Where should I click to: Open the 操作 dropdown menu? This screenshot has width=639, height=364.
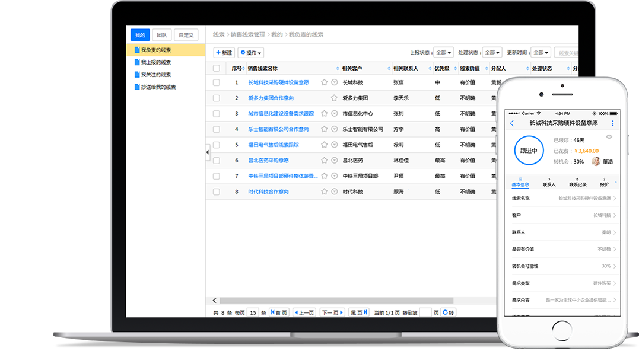250,53
